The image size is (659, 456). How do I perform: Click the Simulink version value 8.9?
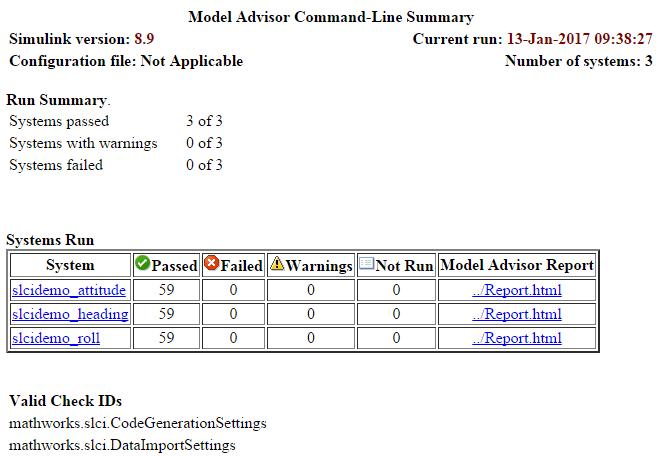click(x=144, y=39)
